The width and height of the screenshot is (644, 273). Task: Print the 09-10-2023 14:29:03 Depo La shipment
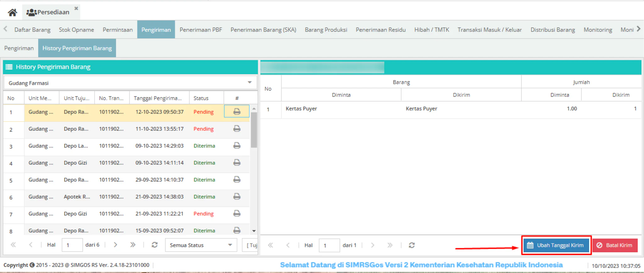point(237,145)
